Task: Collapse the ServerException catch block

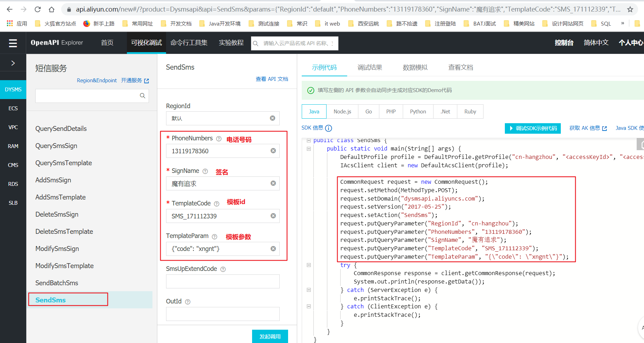Action: [309, 290]
